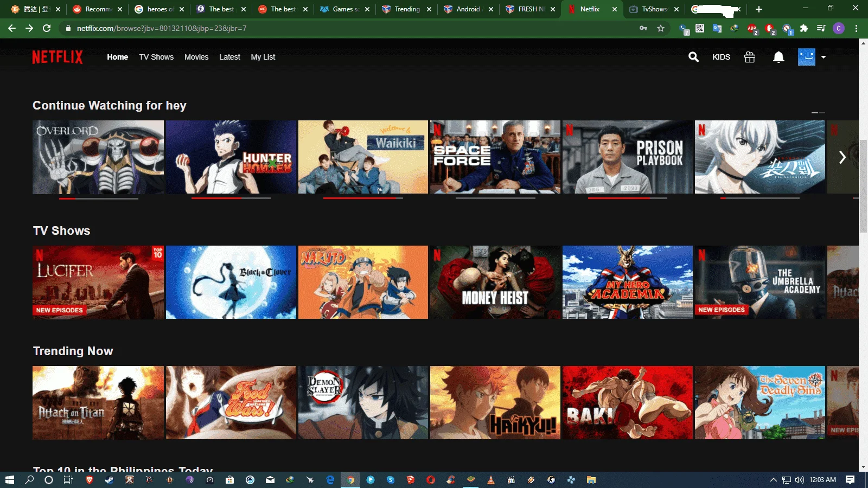Open Space Force title card

(495, 157)
